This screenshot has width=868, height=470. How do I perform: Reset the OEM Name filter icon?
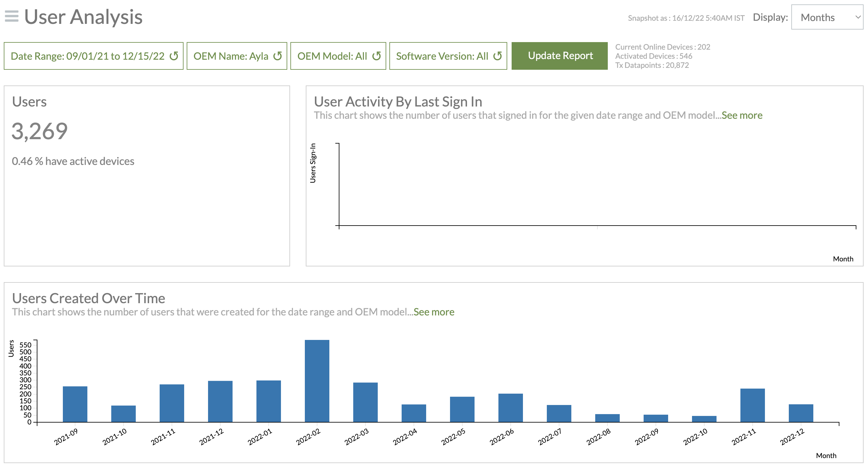277,56
